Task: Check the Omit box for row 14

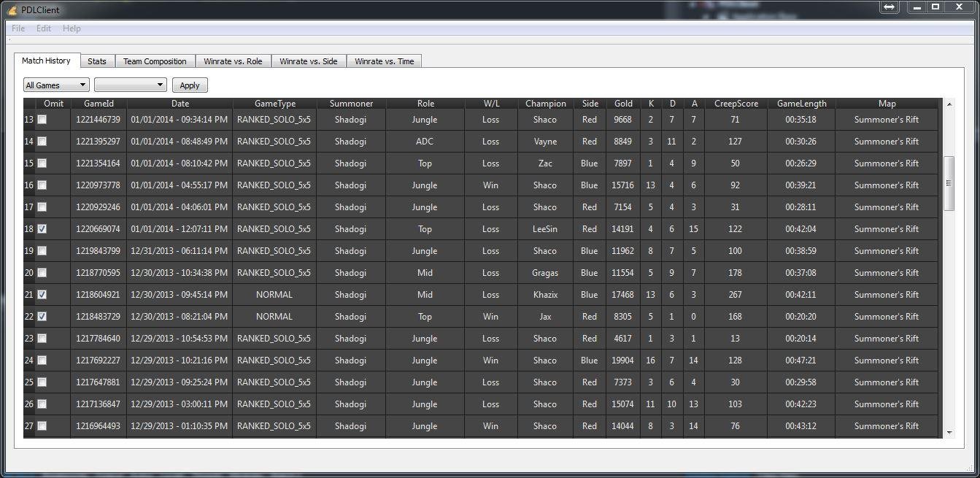Action: click(x=42, y=142)
